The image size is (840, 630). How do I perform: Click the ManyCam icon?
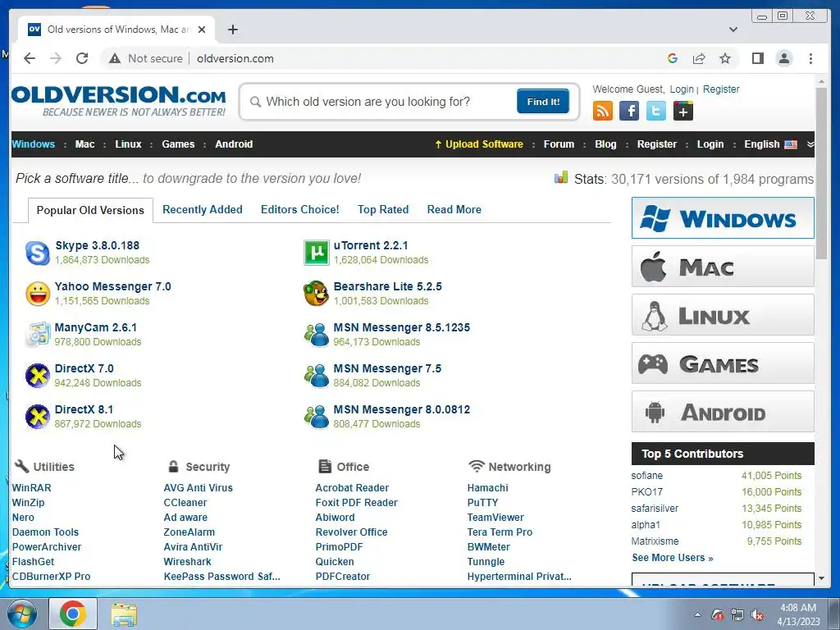[38, 335]
